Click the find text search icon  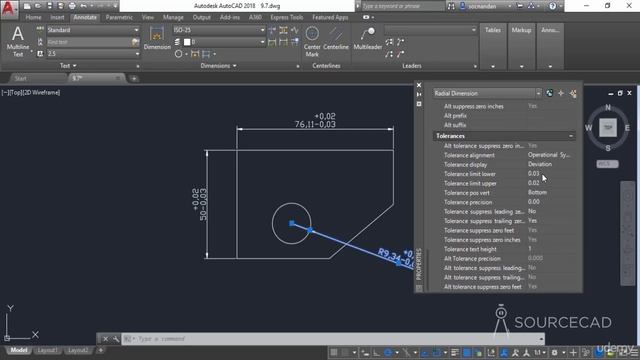point(135,42)
